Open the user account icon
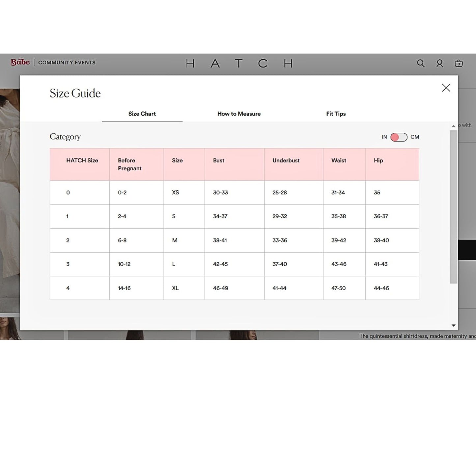The width and height of the screenshot is (476, 476). pos(439,63)
